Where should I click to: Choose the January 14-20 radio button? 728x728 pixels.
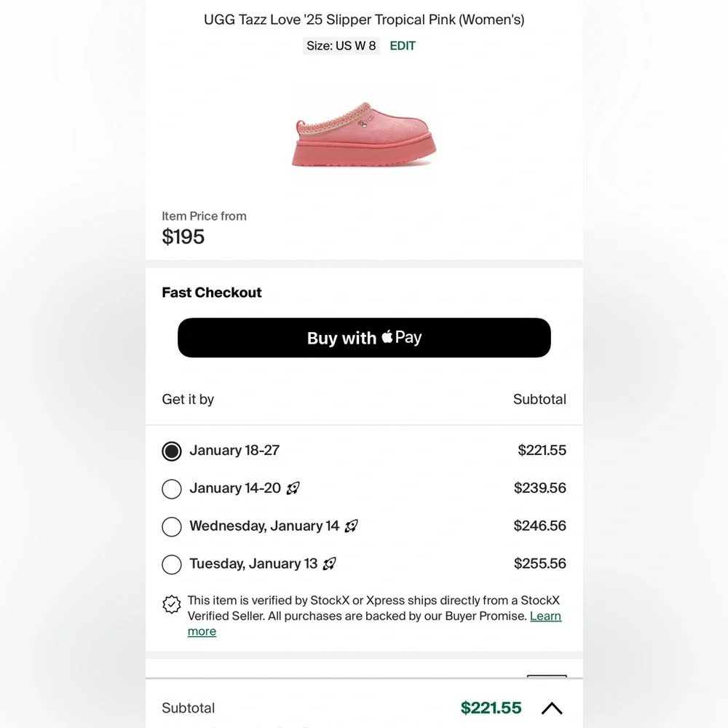172,488
